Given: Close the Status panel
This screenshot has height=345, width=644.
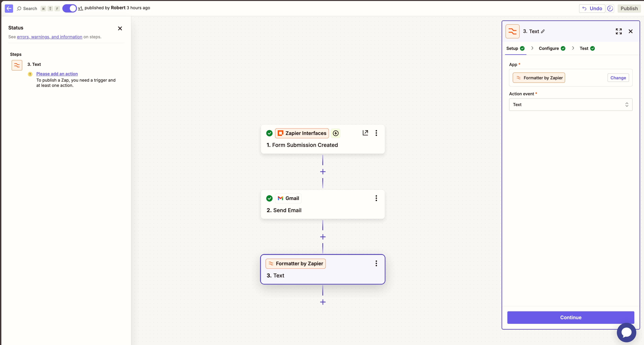Looking at the screenshot, I should coord(120,28).
